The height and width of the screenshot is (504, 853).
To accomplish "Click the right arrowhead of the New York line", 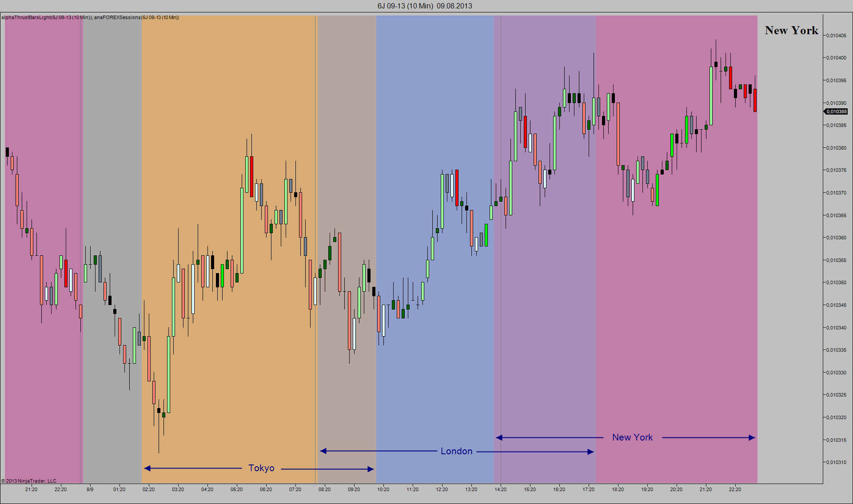I will coord(752,437).
